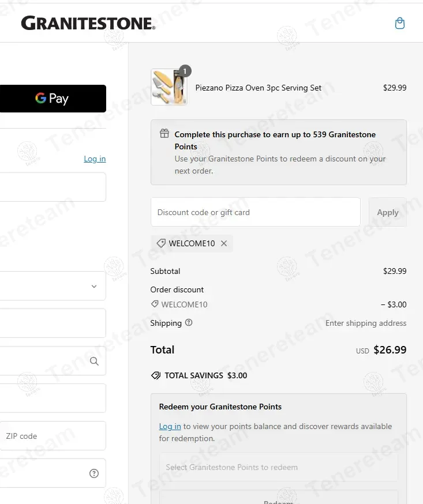Click the Piezano Pizza Oven product thumbnail
423x504 pixels.
pos(169,88)
